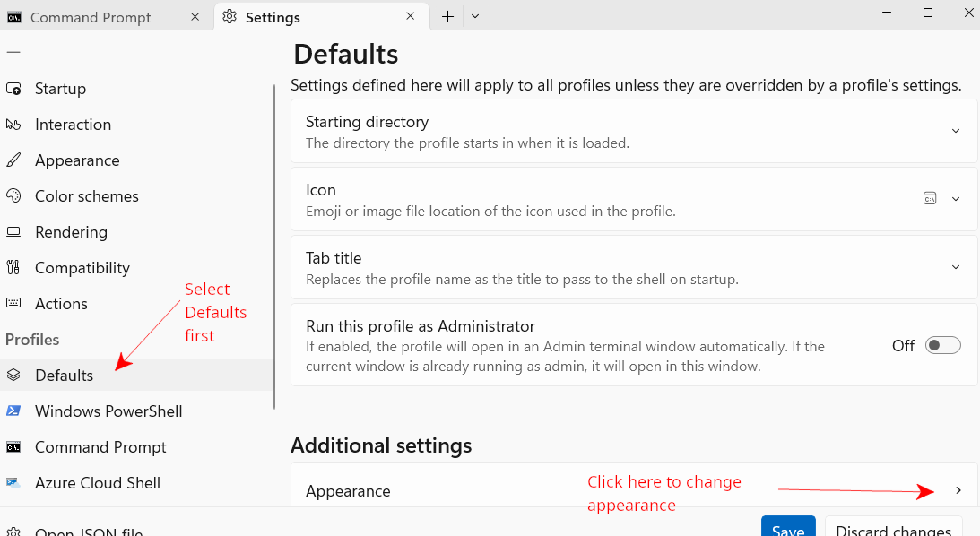Open a new terminal tab with the plus button
980x536 pixels.
click(x=447, y=16)
